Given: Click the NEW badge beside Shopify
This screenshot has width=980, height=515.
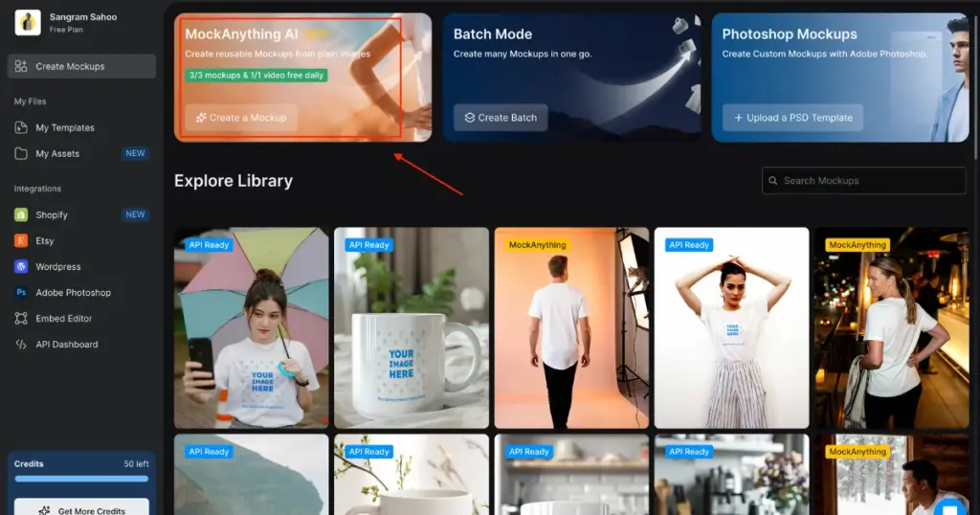Looking at the screenshot, I should tap(135, 214).
